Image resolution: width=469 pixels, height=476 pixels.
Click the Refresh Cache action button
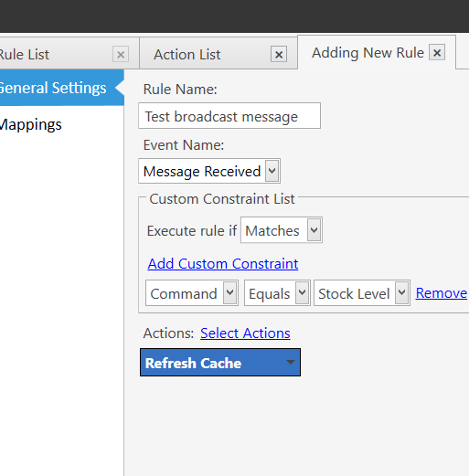pos(220,363)
